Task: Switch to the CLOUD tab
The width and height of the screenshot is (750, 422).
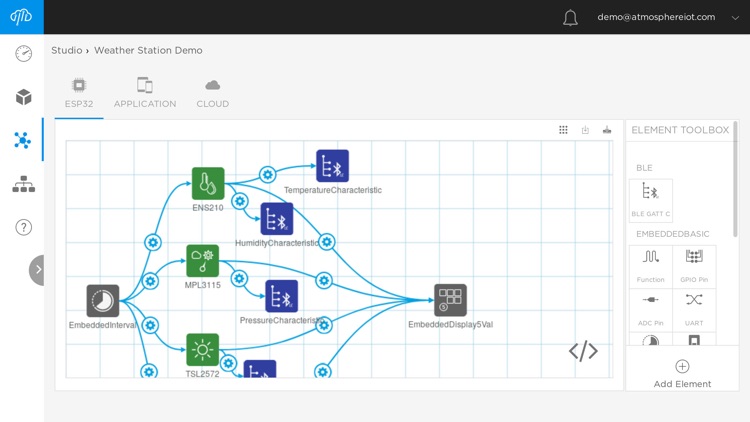Action: [x=212, y=93]
